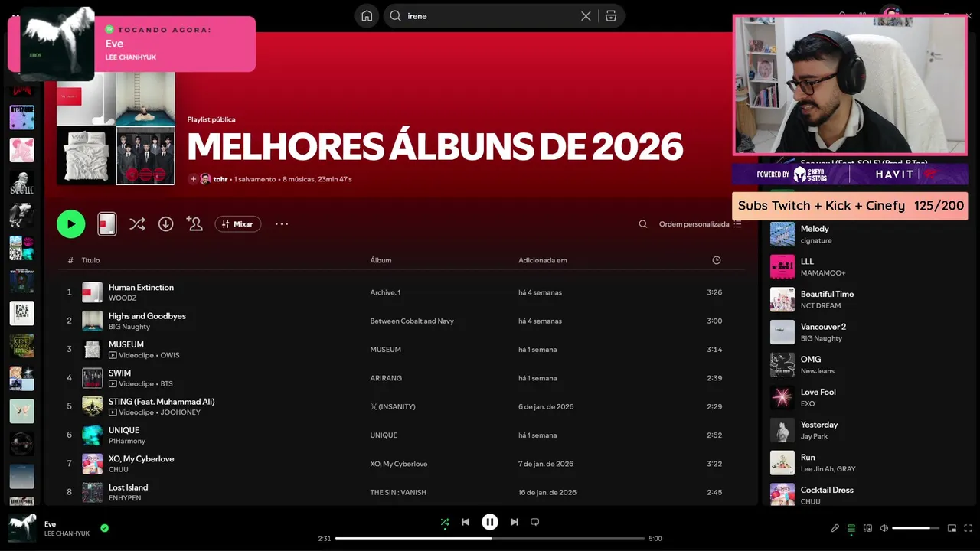Download the playlist
The width and height of the screenshot is (980, 551).
pyautogui.click(x=165, y=224)
